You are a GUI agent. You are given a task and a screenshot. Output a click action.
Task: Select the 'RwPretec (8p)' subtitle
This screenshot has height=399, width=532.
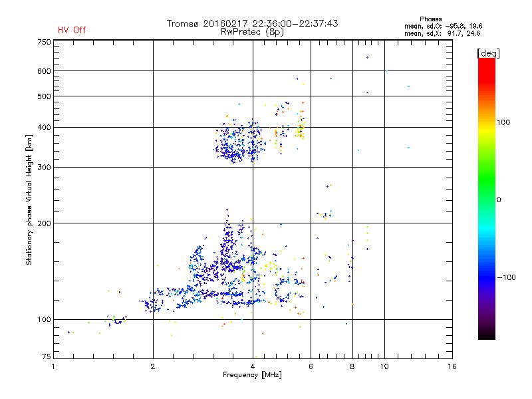point(252,32)
